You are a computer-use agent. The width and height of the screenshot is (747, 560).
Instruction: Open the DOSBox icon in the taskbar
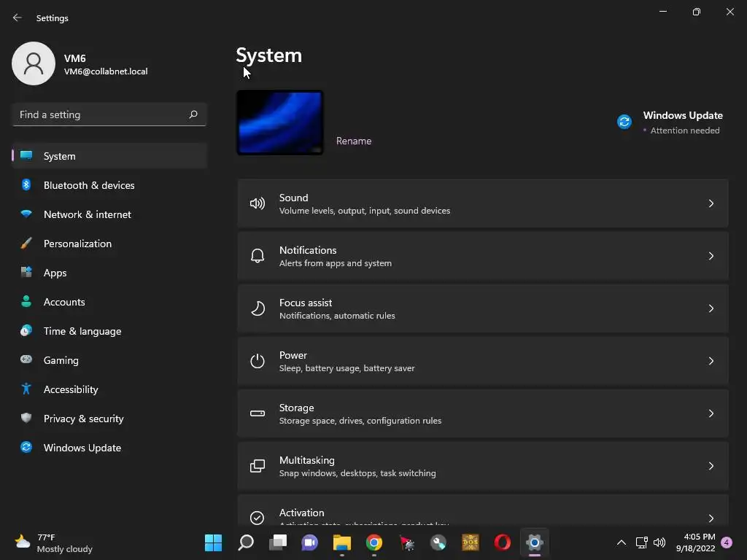[x=471, y=542]
